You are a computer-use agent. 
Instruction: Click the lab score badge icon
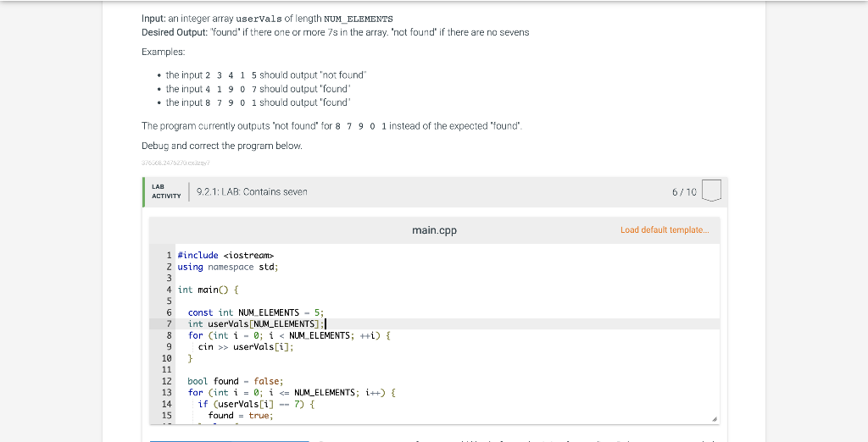point(711,191)
